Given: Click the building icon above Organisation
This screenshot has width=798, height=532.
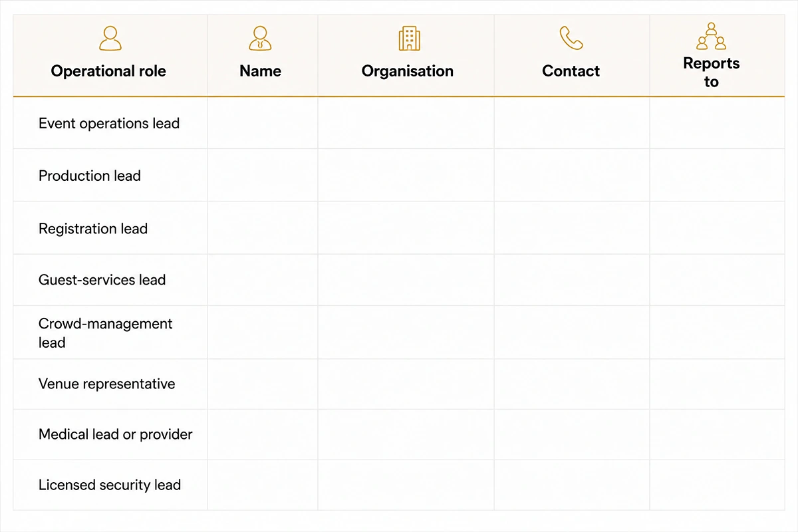Looking at the screenshot, I should tap(409, 39).
